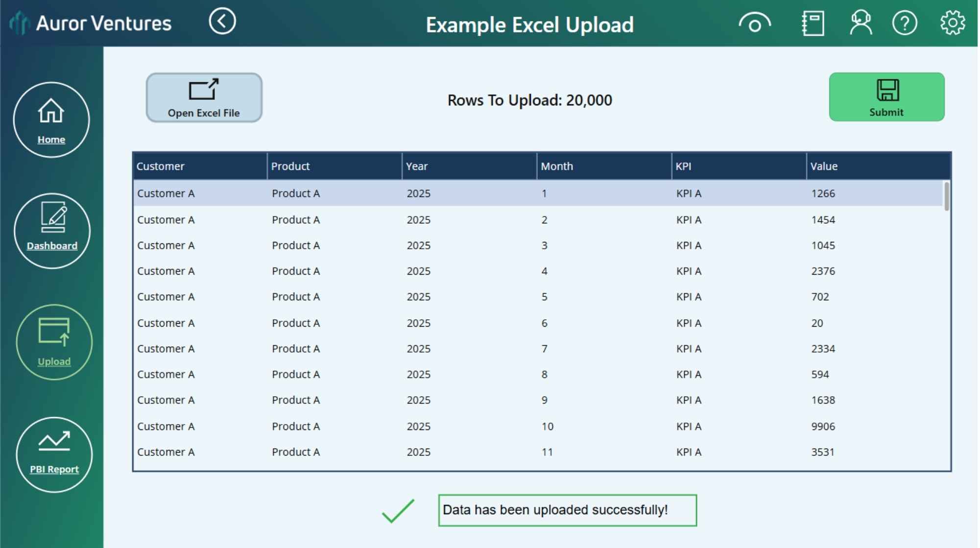Open the settings gear icon
The width and height of the screenshot is (980, 548).
[x=952, y=23]
